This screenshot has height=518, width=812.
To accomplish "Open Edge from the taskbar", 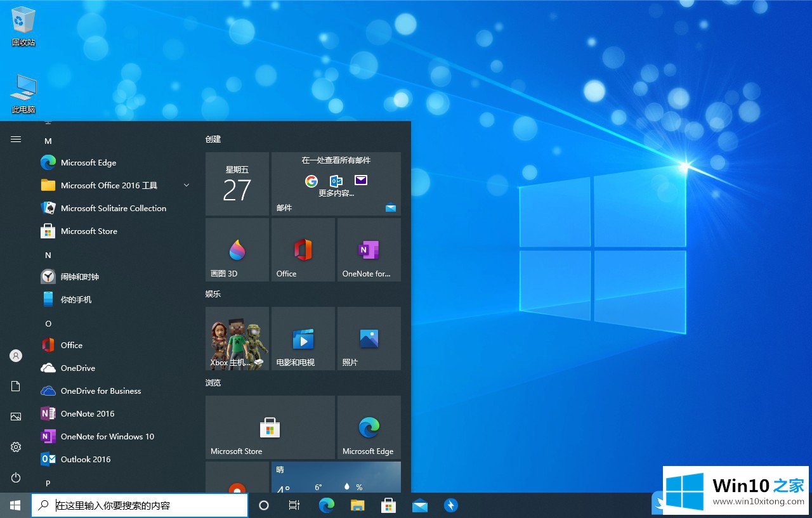I will click(326, 505).
